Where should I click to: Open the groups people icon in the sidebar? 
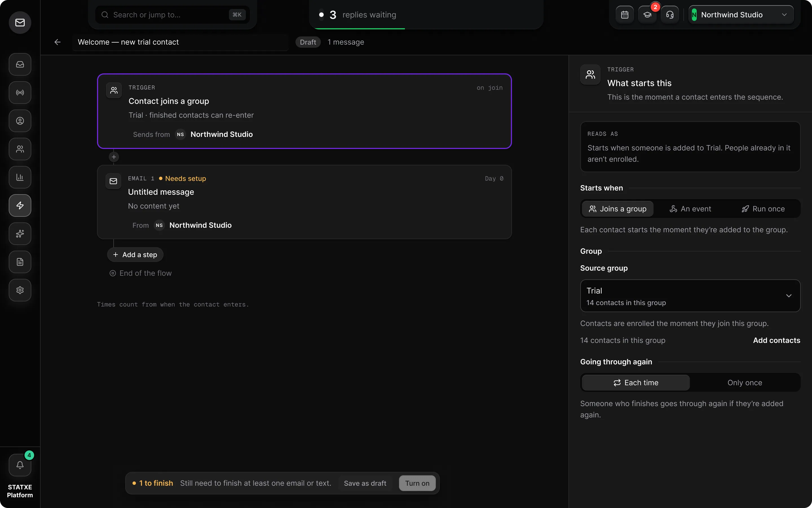point(20,149)
